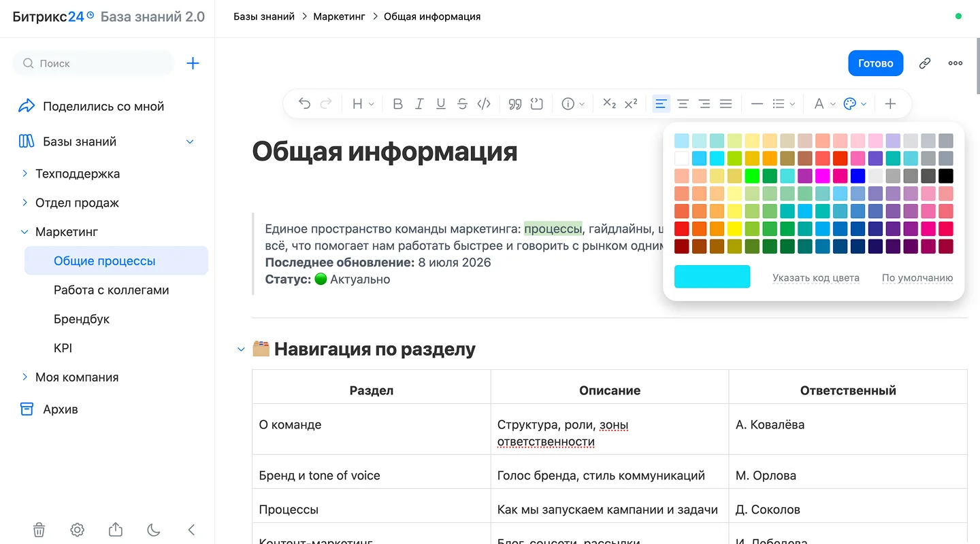Click the highlighted word процессы
The width and height of the screenshot is (980, 544).
[553, 228]
